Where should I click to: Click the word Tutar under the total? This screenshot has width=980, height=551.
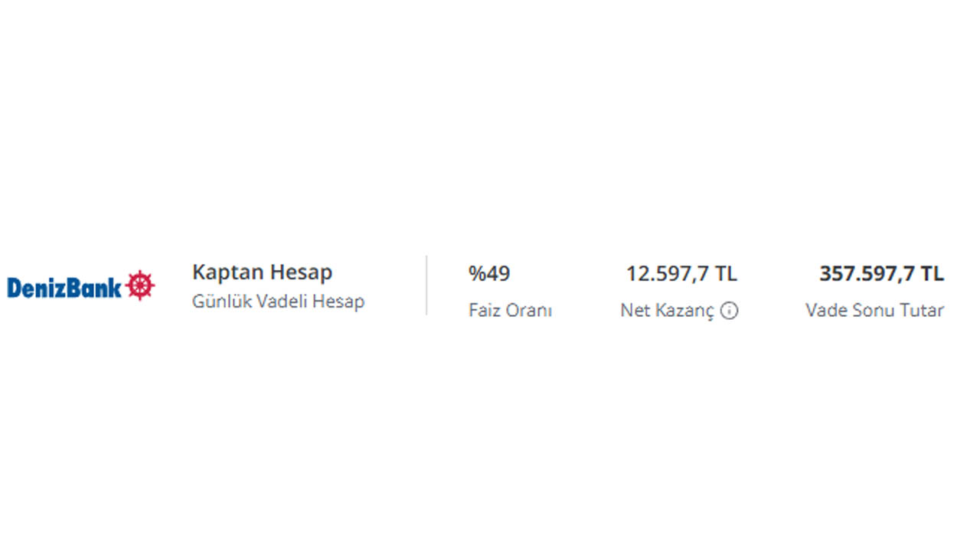click(922, 311)
